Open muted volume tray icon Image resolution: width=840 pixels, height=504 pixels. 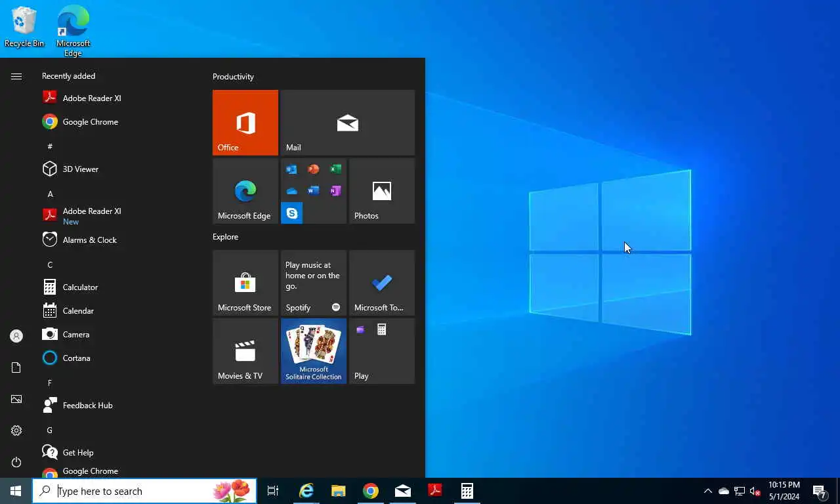755,491
